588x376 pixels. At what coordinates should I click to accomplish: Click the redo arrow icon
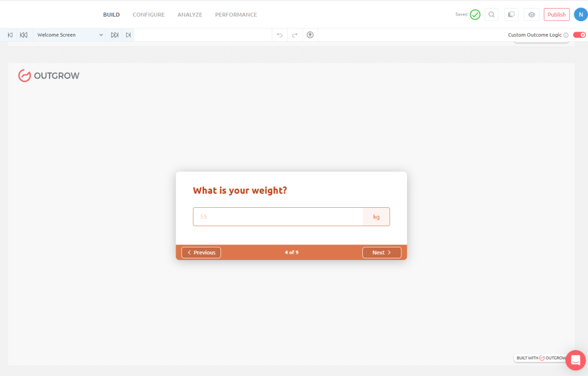click(295, 35)
